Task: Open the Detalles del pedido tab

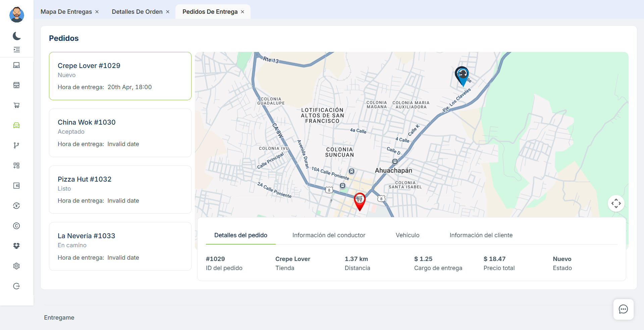Action: (x=241, y=235)
